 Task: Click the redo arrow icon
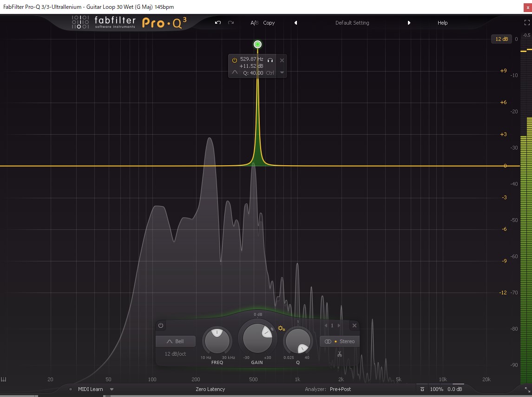(231, 23)
